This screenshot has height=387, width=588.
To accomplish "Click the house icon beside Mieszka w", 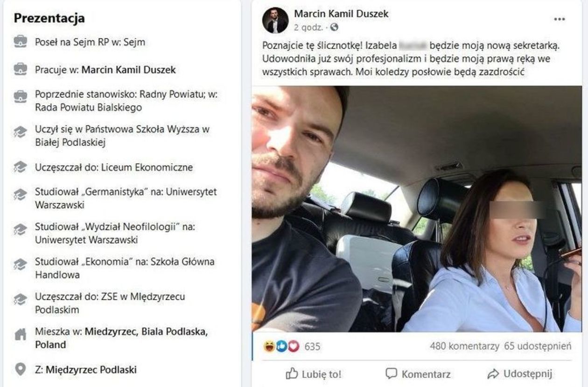I will coord(20,334).
